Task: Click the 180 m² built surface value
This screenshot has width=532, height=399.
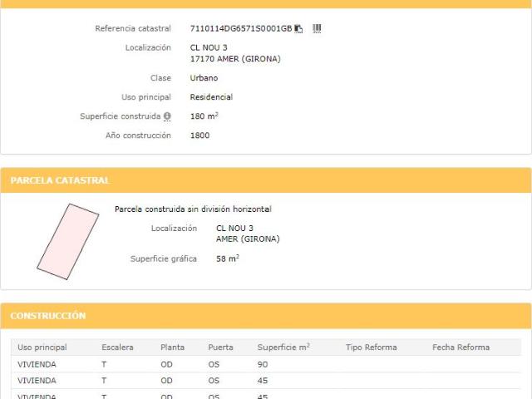Action: (x=204, y=116)
